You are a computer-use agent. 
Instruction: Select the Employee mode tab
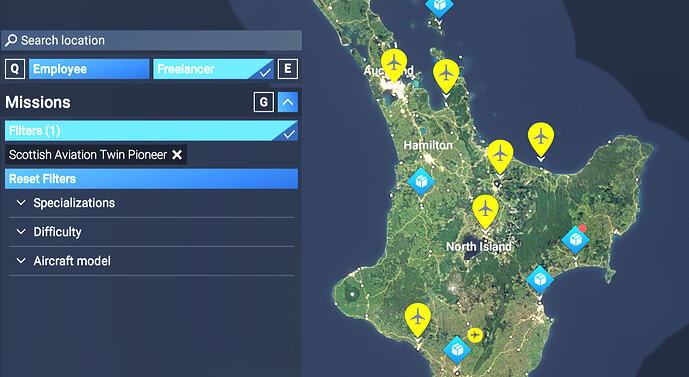coord(89,69)
